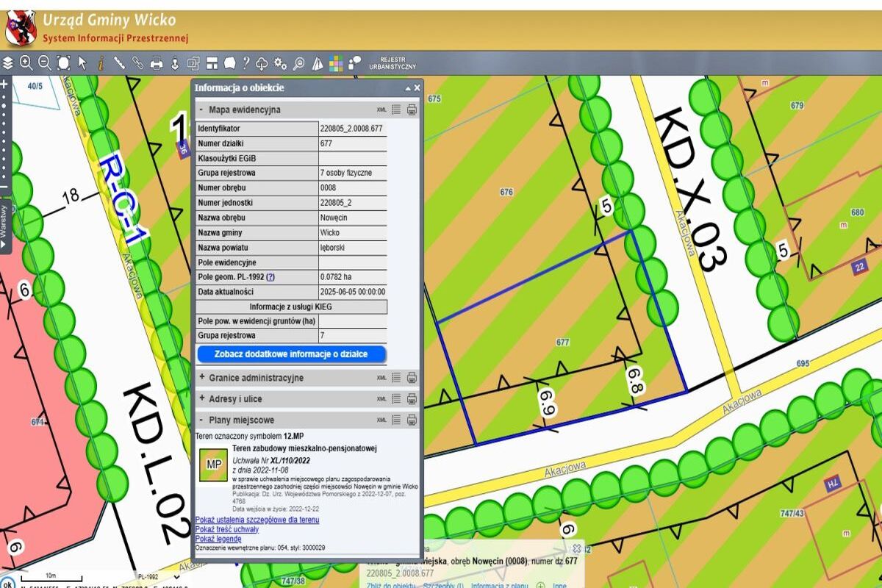Activate the object information 'i' tool
Viewport: 882px width, 588px height.
[101, 63]
